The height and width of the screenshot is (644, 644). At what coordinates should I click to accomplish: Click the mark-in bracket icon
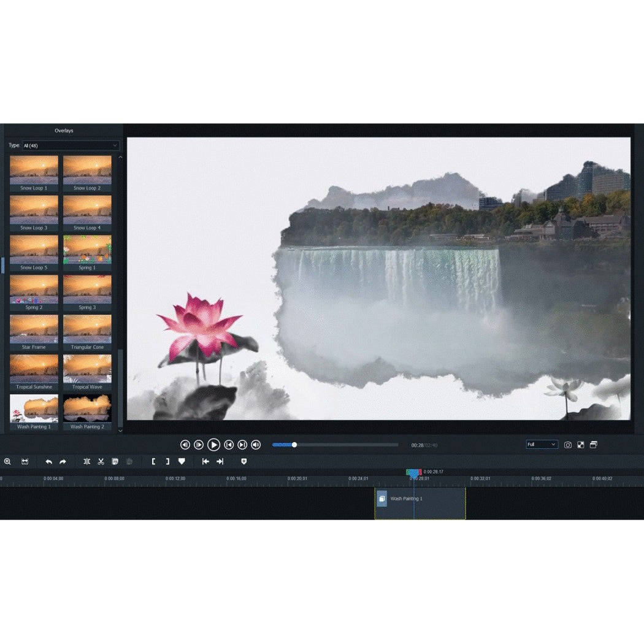point(153,461)
